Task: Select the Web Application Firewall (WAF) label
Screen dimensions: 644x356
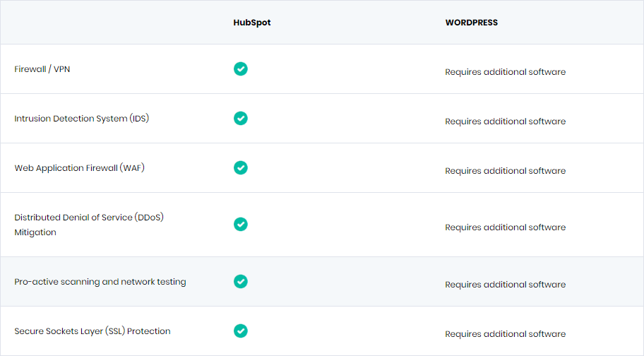Action: (x=80, y=167)
